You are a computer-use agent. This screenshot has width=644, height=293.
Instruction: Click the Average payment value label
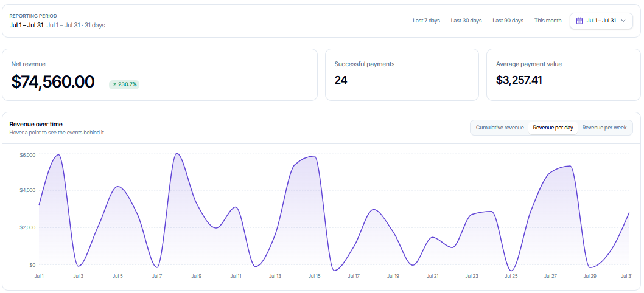[528, 64]
